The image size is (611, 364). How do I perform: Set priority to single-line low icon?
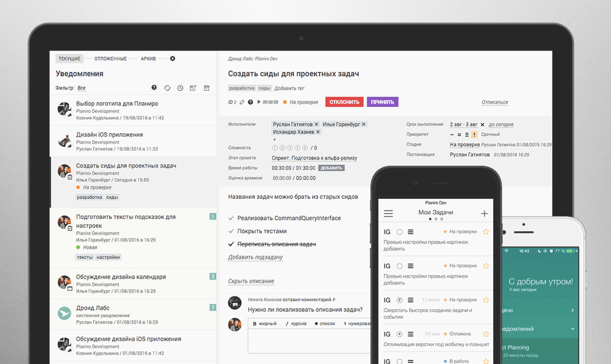coord(452,135)
